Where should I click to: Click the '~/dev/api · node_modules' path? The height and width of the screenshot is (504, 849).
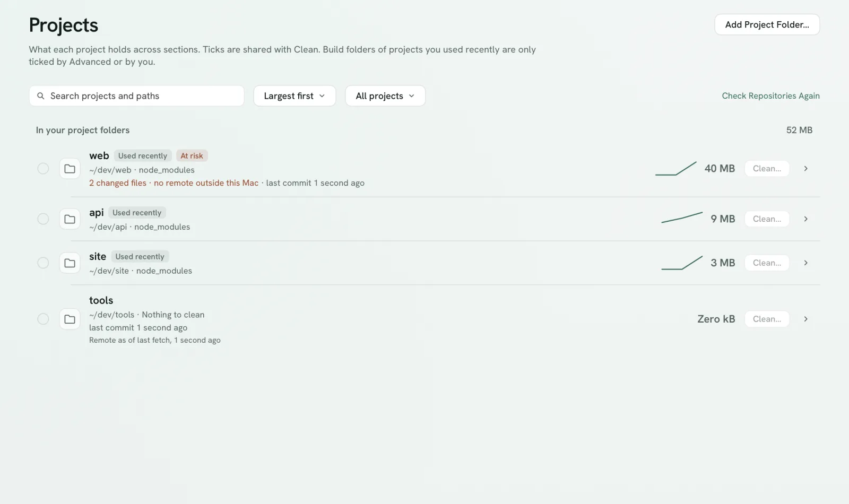(x=140, y=227)
